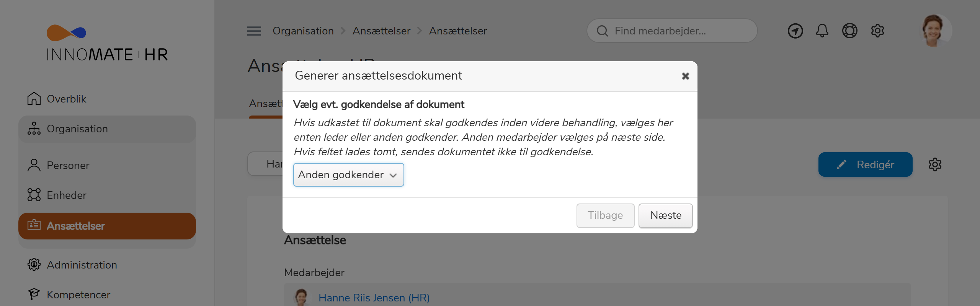Click the Tilbage button

pyautogui.click(x=605, y=215)
